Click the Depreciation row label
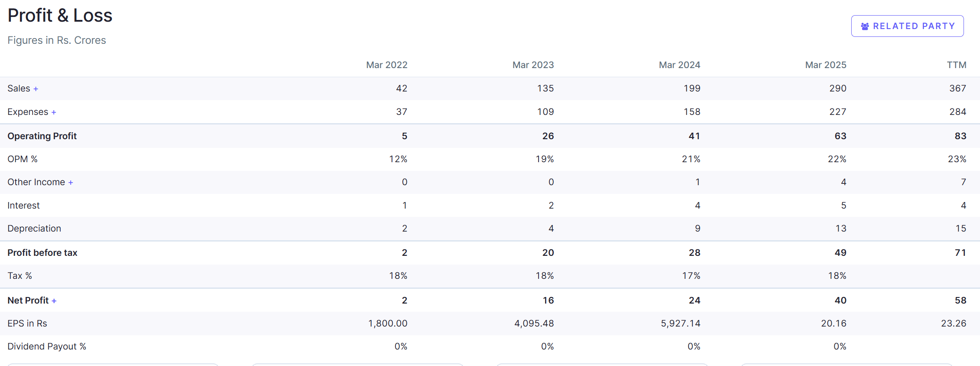Image resolution: width=980 pixels, height=366 pixels. coord(34,229)
